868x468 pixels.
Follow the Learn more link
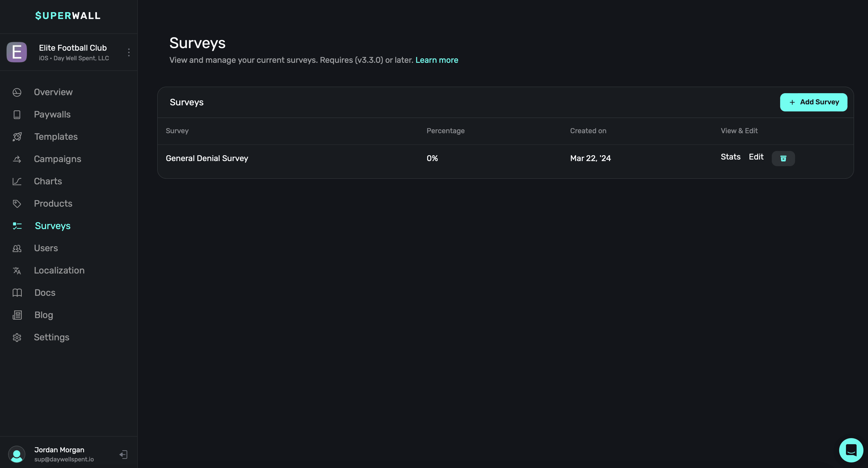[x=436, y=60]
